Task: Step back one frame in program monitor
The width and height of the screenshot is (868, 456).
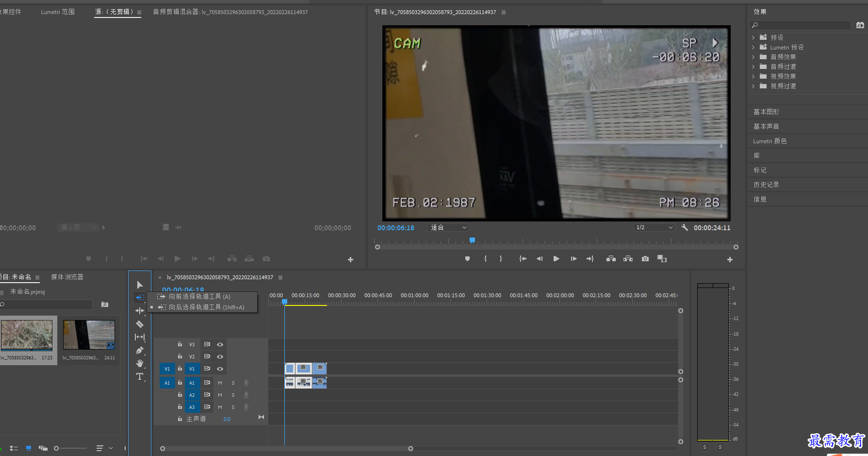Action: 540,259
